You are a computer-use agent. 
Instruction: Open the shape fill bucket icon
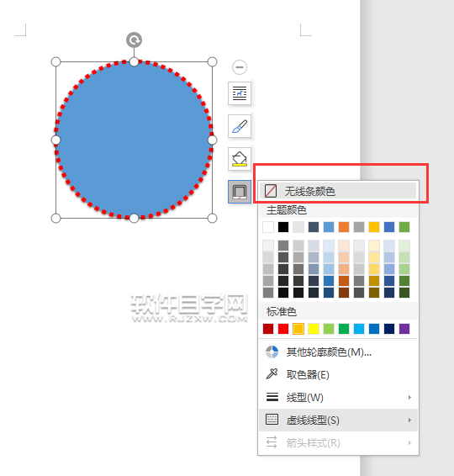pos(240,159)
